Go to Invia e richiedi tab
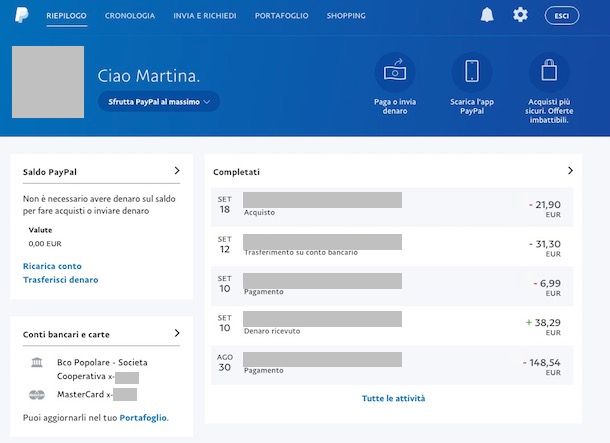 pos(205,16)
